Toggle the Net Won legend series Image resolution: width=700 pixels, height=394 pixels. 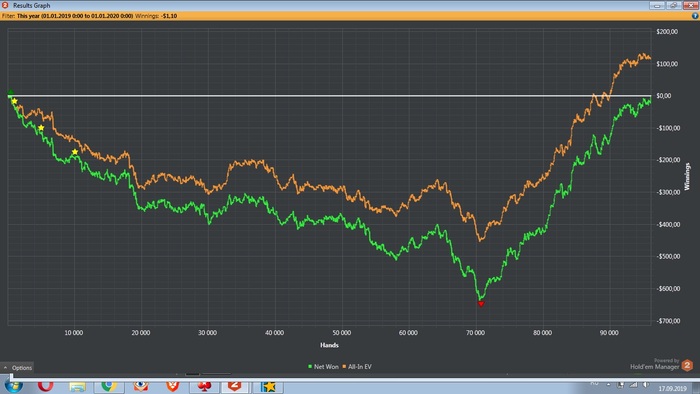tap(323, 367)
